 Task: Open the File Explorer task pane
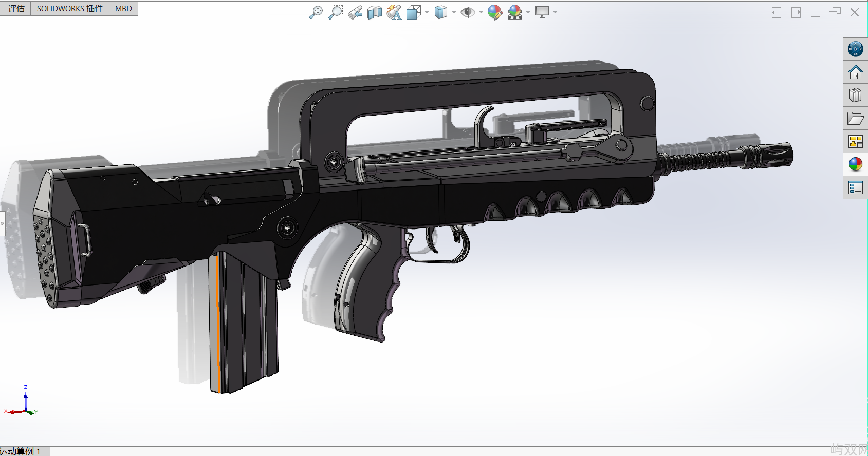[x=856, y=118]
